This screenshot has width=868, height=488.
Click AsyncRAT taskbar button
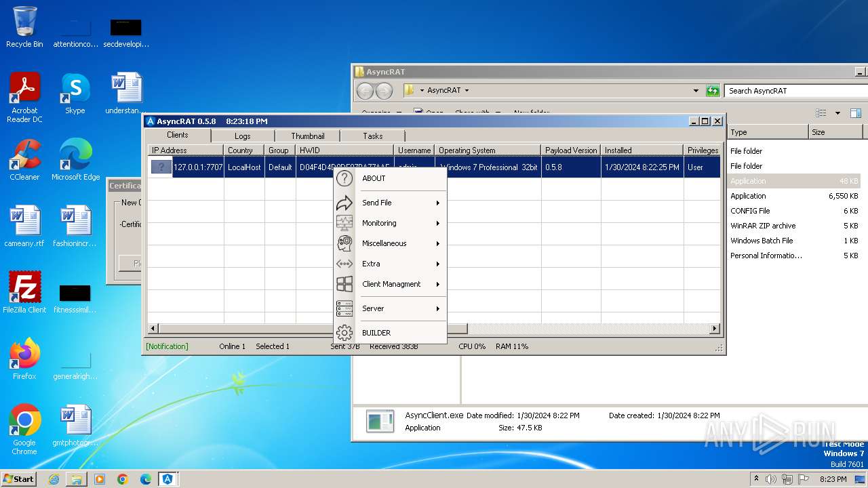(168, 479)
